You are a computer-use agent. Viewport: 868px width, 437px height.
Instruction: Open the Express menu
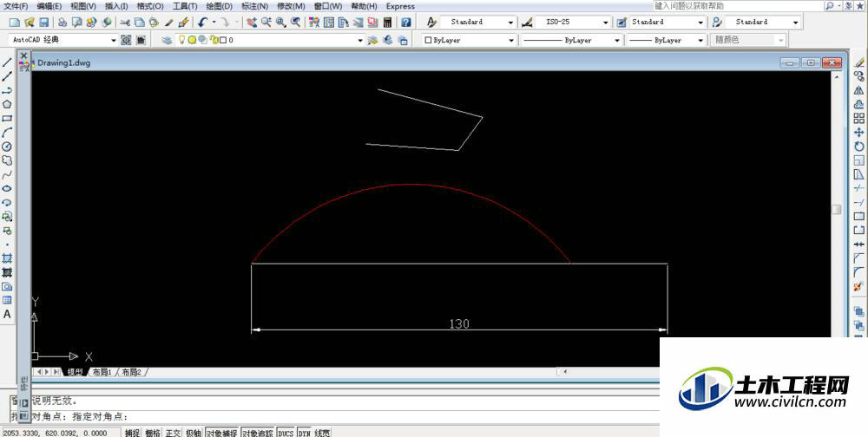point(400,6)
